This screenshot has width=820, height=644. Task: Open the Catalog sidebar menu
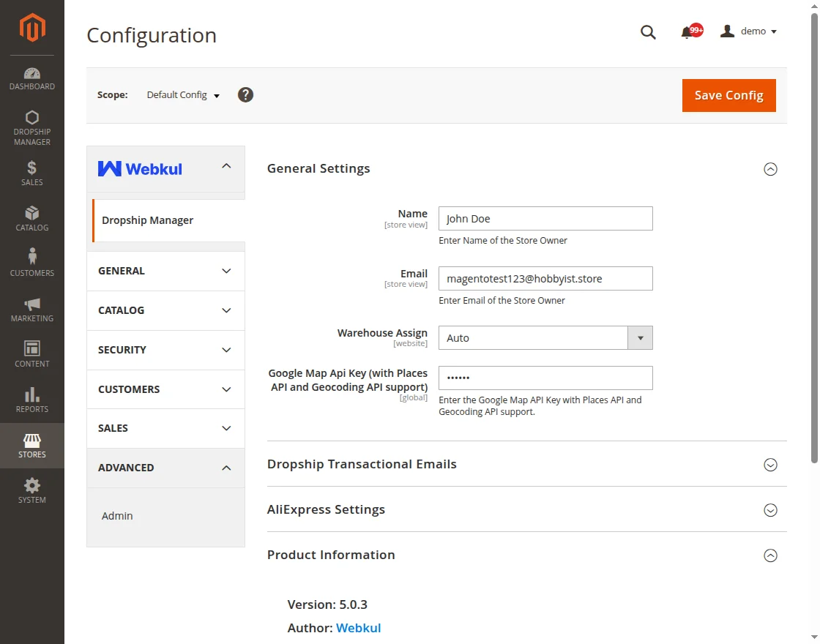[x=32, y=219]
